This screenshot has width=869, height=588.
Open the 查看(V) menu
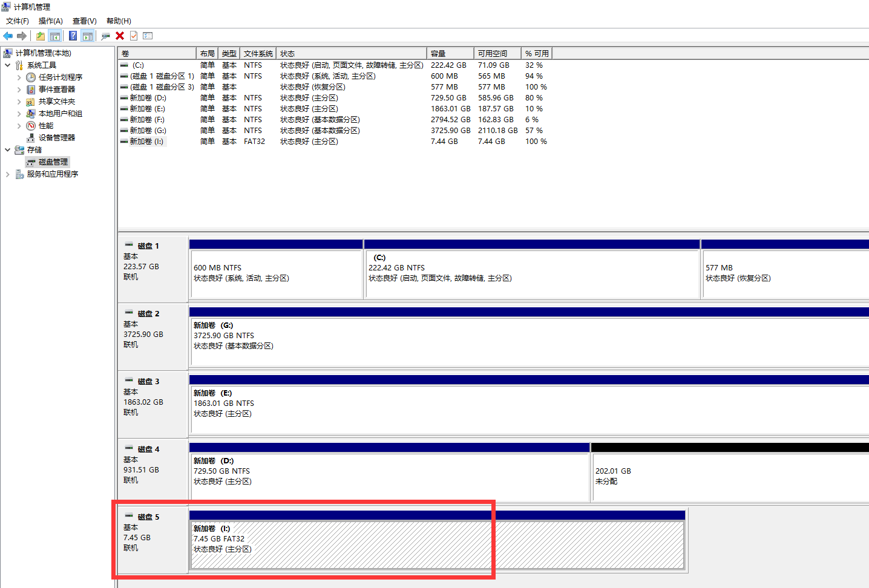pyautogui.click(x=85, y=21)
